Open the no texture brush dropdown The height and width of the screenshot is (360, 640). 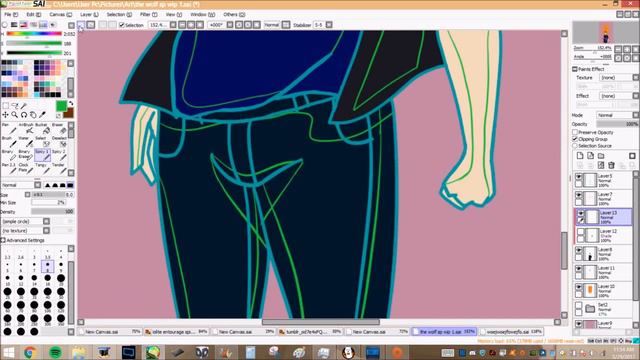coord(26,231)
